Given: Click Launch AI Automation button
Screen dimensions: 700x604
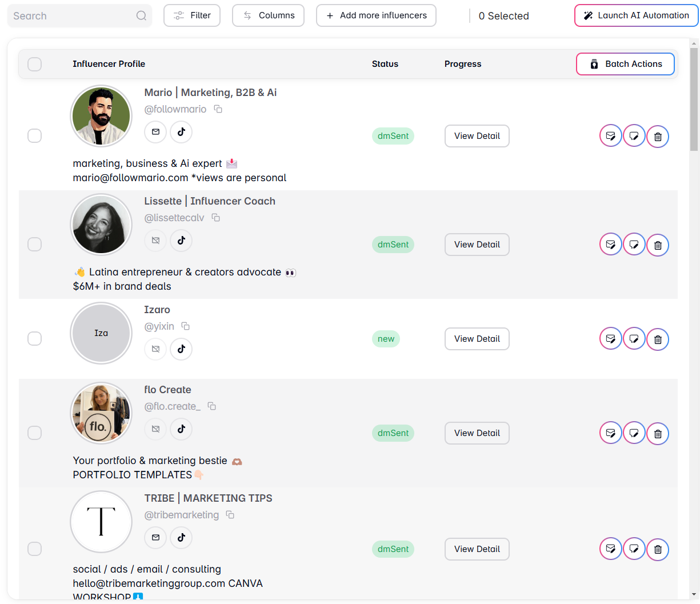Looking at the screenshot, I should click(636, 15).
